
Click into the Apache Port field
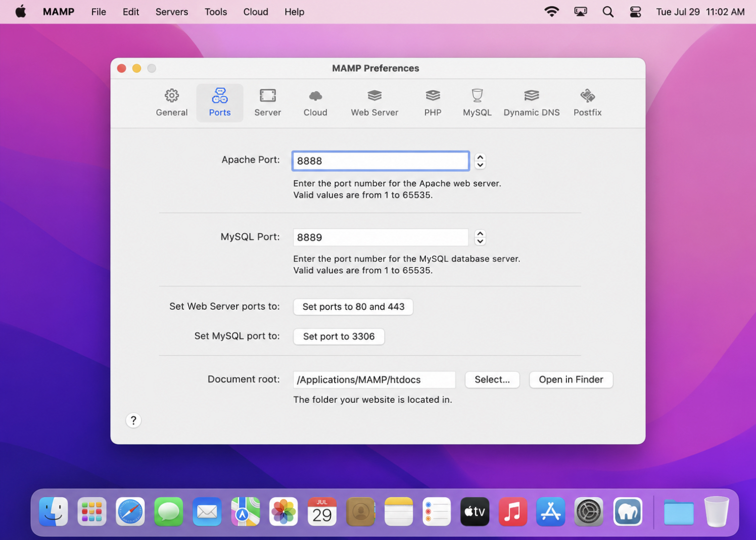pos(381,161)
